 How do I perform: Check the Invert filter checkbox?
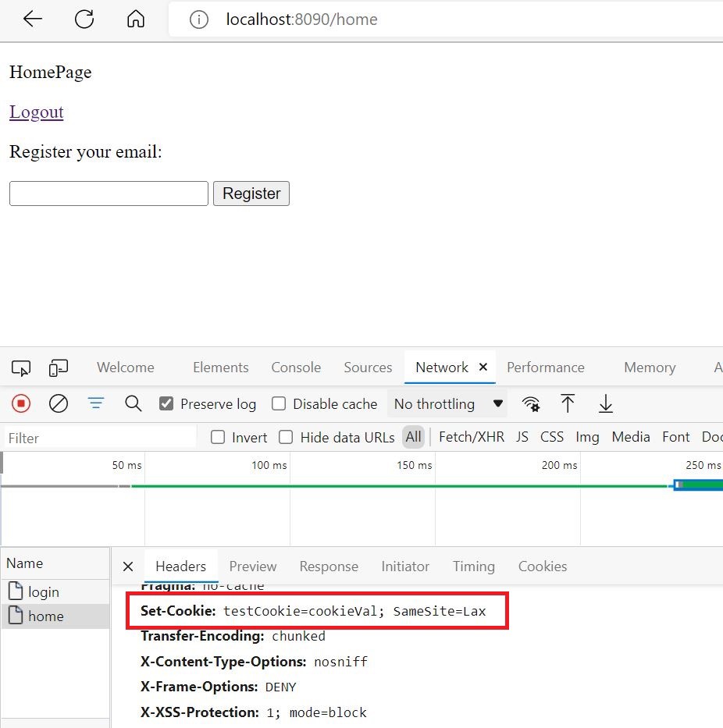click(x=218, y=437)
